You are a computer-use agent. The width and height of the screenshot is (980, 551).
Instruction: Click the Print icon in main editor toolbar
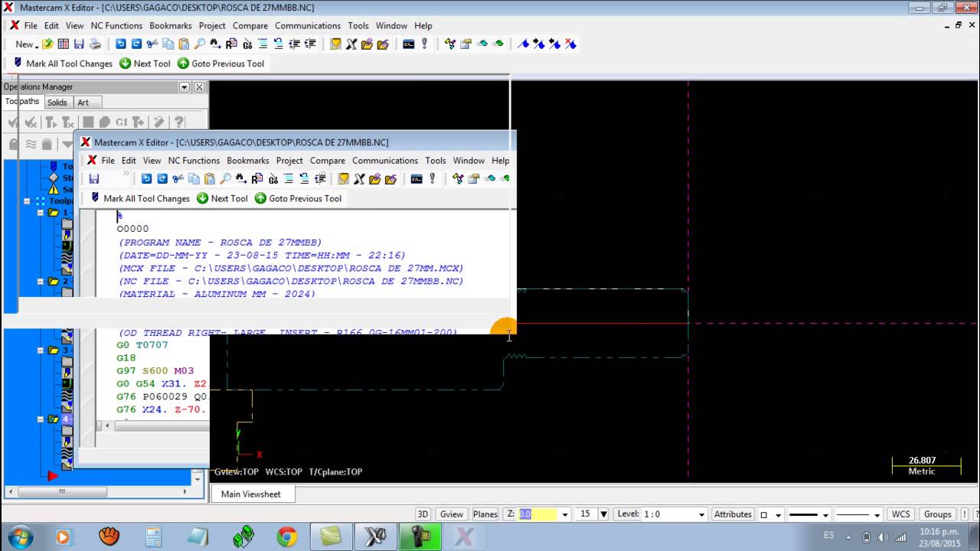[x=95, y=44]
